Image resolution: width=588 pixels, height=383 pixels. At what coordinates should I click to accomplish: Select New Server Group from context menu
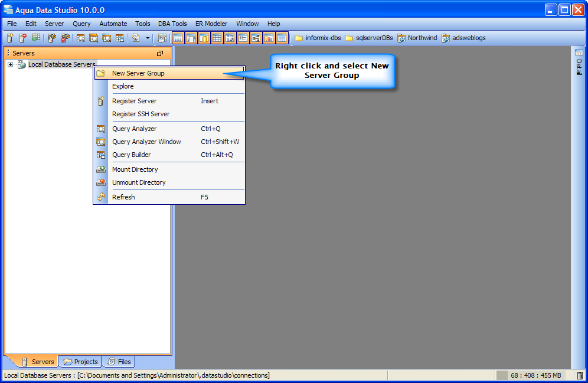click(169, 73)
